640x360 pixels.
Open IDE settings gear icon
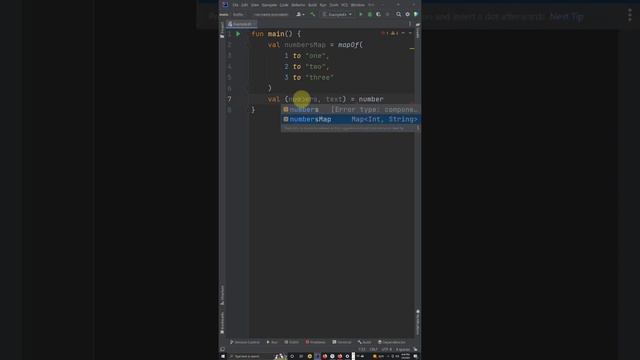[x=407, y=14]
